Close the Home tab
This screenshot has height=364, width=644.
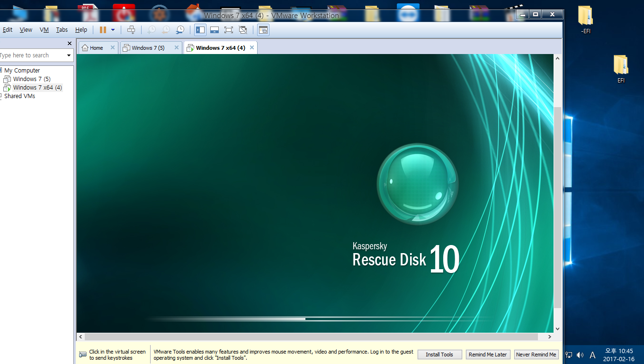tap(112, 47)
